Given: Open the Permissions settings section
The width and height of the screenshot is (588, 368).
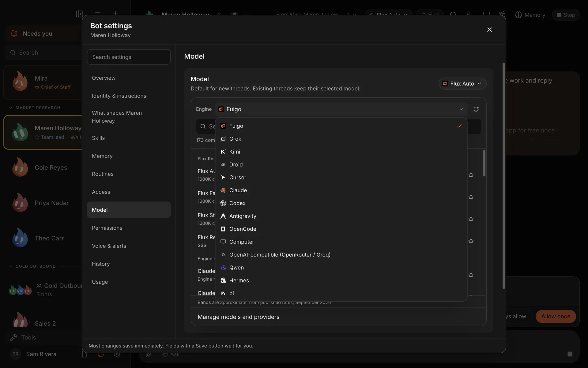Looking at the screenshot, I should point(129,228).
